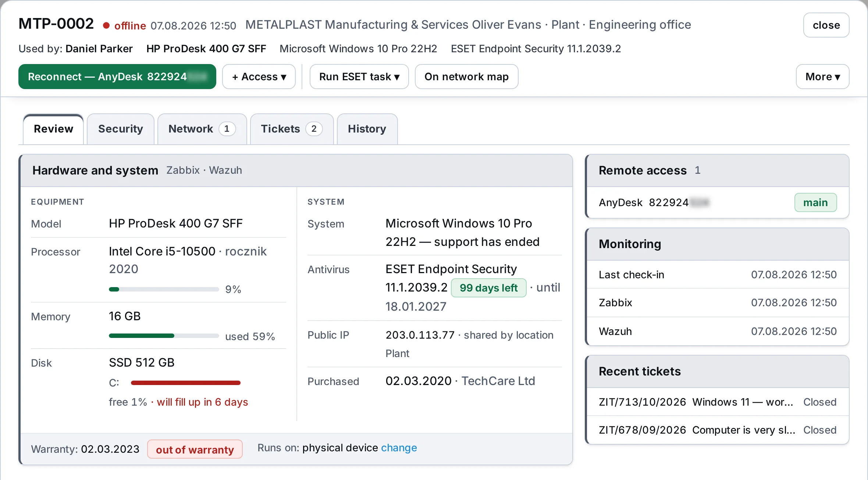Click the user name Daniel Parker
This screenshot has height=480, width=868.
click(99, 49)
